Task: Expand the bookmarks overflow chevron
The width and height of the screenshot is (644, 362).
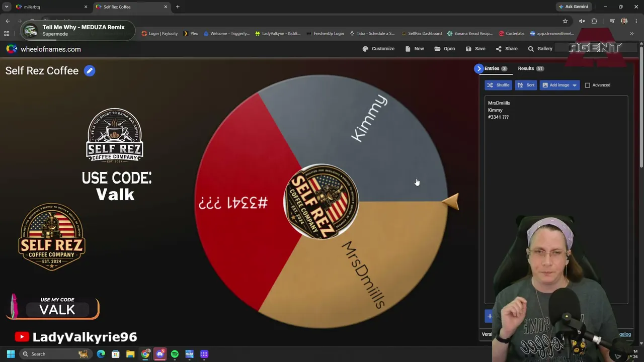Action: point(632,34)
